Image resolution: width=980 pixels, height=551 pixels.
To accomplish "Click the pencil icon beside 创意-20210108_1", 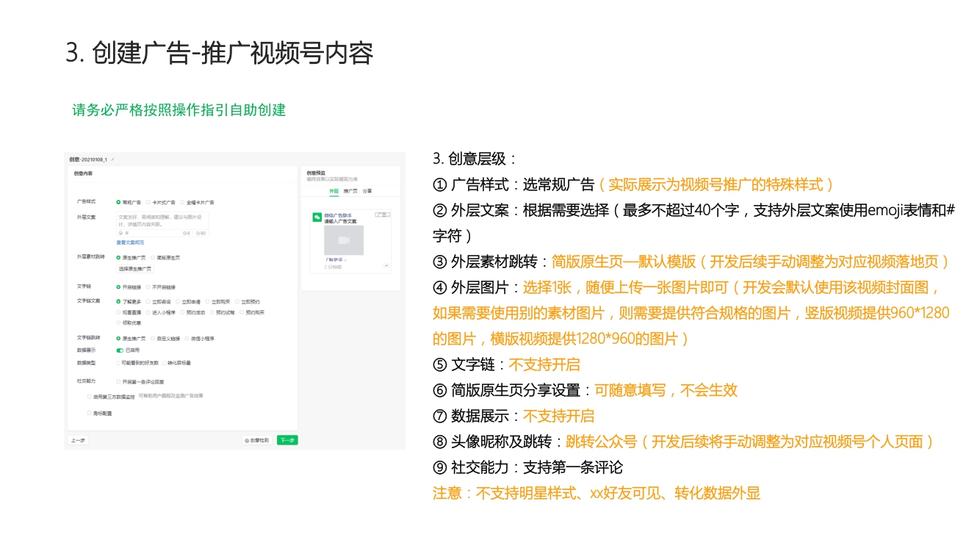I will click(x=113, y=159).
